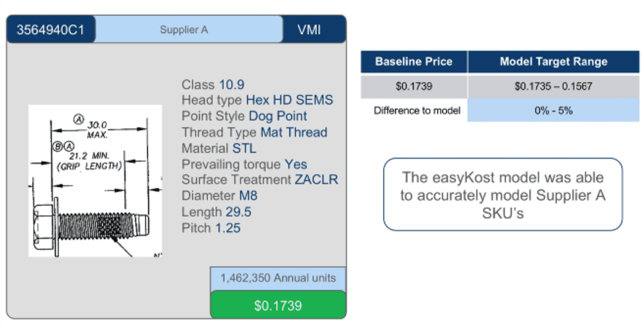Click the 1,462,350 Annual units box

(x=278, y=278)
